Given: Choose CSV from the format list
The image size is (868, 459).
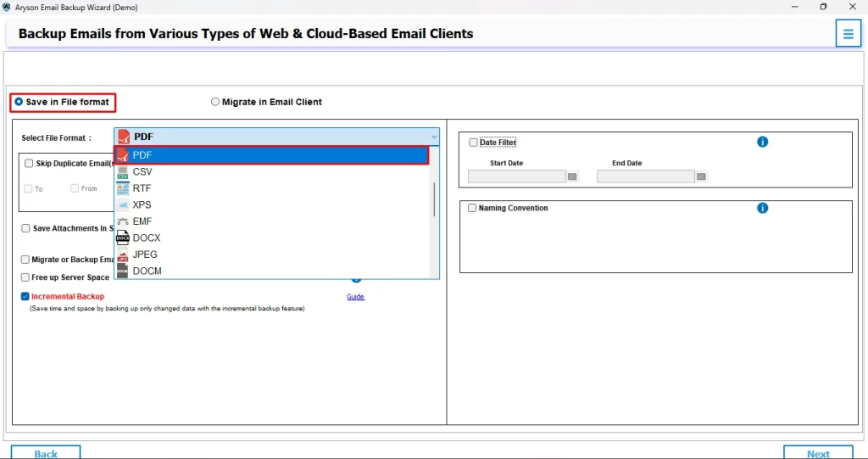Looking at the screenshot, I should [271, 172].
